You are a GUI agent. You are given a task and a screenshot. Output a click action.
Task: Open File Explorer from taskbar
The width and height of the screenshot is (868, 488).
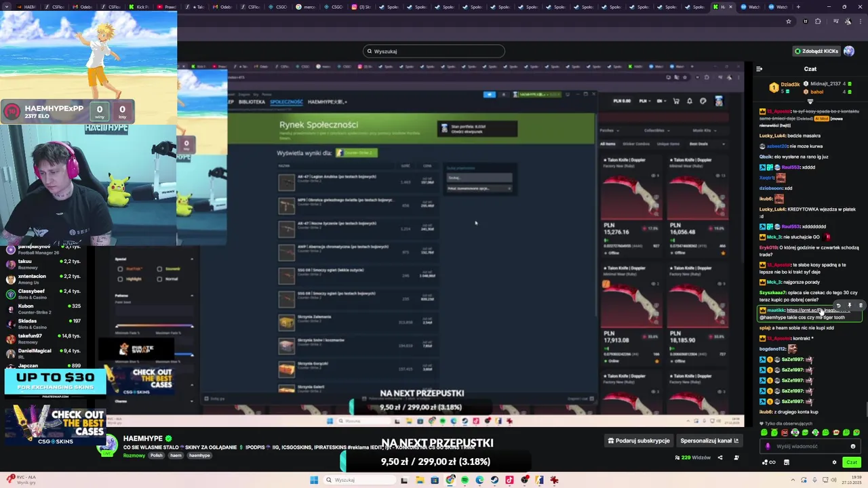click(x=420, y=480)
